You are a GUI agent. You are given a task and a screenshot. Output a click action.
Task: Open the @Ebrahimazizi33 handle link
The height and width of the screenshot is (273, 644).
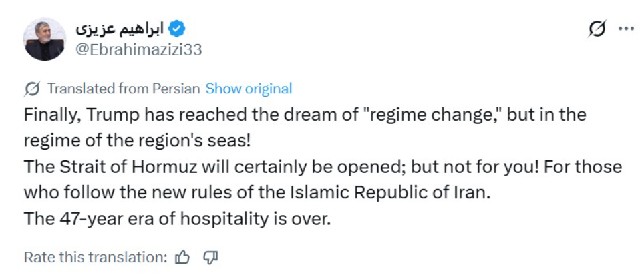[x=140, y=50]
